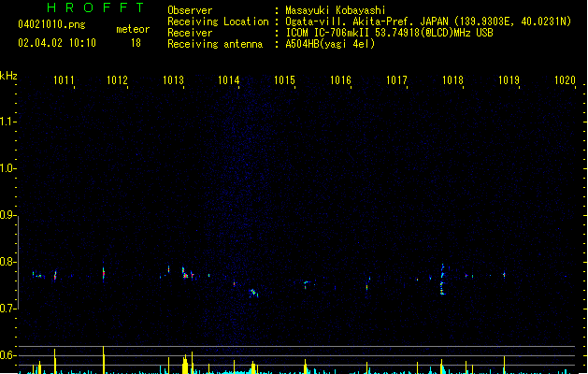Click time marker 1012
This screenshot has width=588, height=374.
coord(117,80)
